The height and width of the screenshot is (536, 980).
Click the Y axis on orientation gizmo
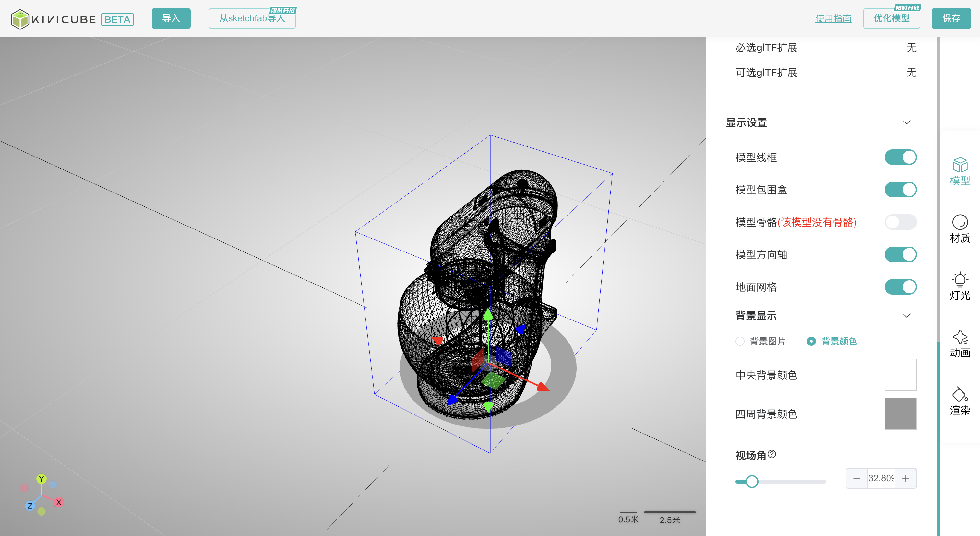pyautogui.click(x=41, y=479)
